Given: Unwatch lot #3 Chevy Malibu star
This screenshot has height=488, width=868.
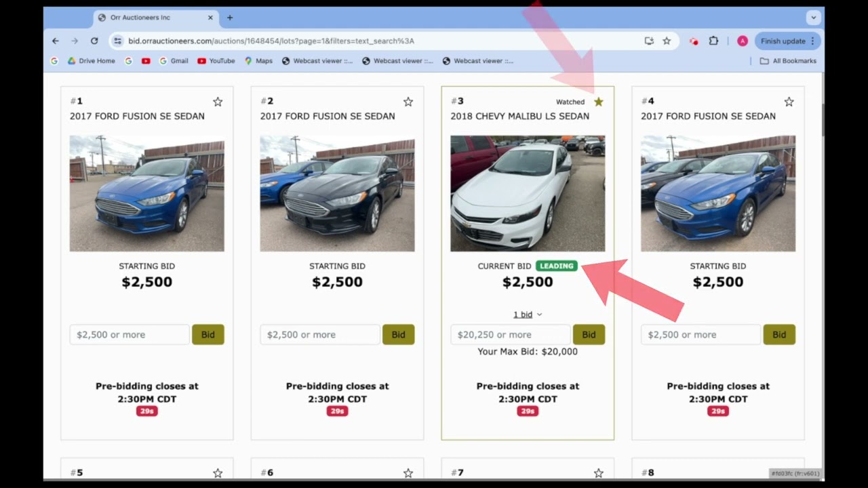Looking at the screenshot, I should coord(598,102).
